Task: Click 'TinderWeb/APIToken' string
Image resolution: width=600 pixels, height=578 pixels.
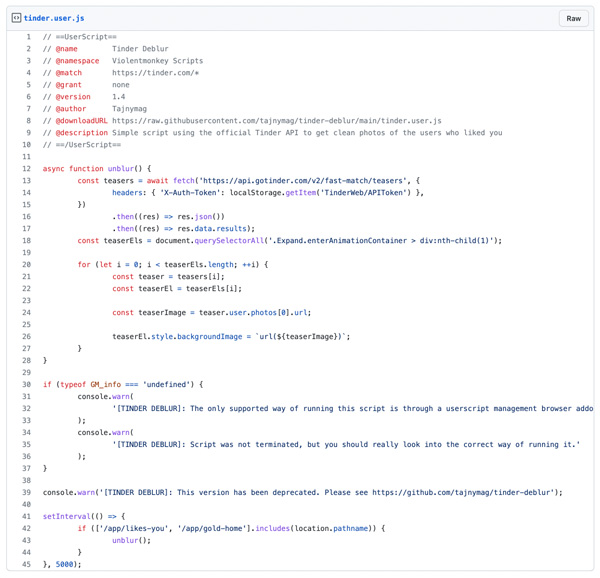Action: point(363,193)
